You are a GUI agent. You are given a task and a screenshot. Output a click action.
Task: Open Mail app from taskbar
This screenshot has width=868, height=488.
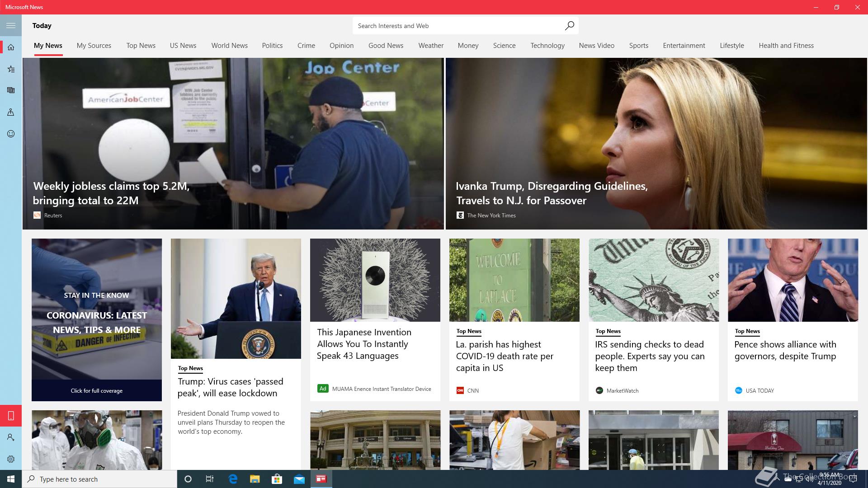tap(299, 479)
